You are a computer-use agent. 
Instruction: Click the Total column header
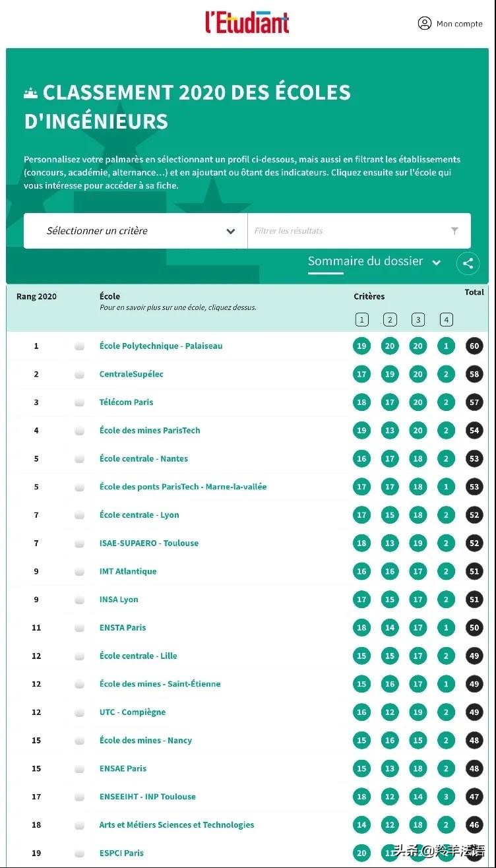474,292
